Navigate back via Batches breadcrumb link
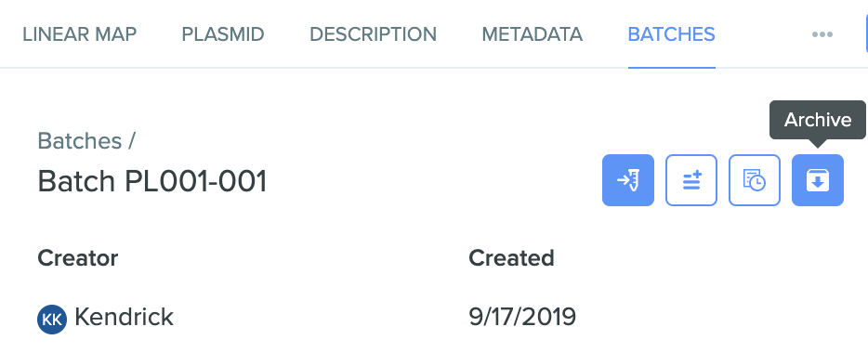Screen dimensions: 868x353 [80, 140]
